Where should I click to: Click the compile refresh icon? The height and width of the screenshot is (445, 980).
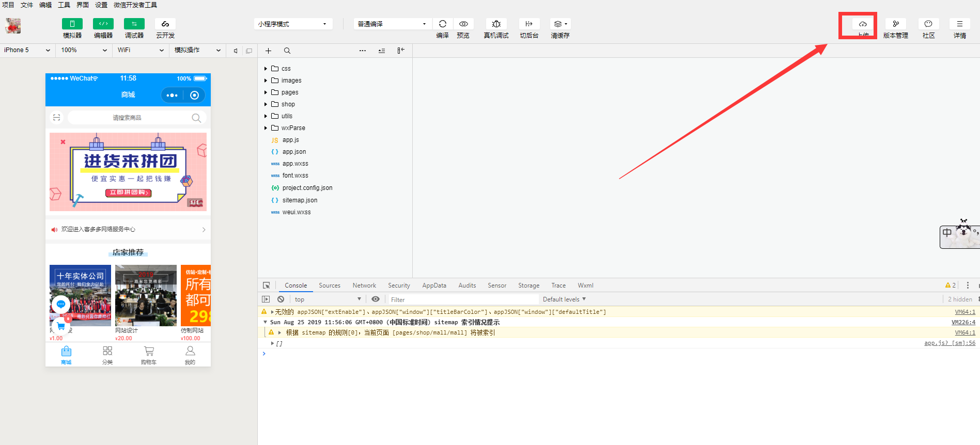pyautogui.click(x=443, y=24)
